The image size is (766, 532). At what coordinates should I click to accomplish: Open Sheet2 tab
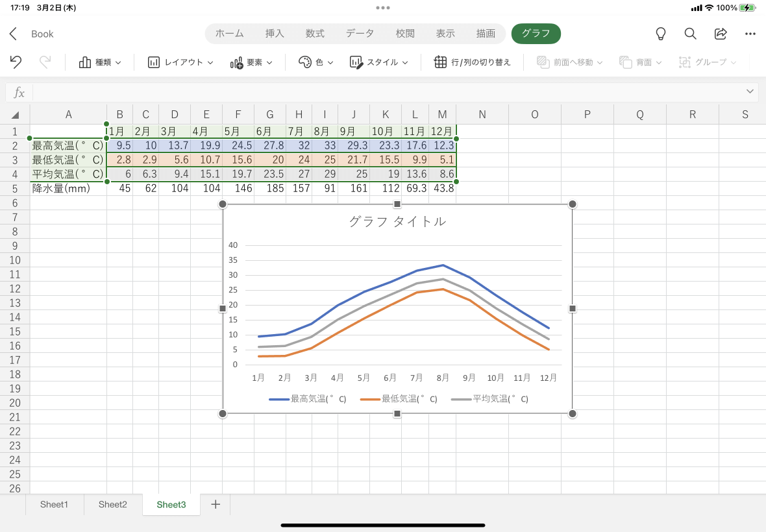(113, 504)
